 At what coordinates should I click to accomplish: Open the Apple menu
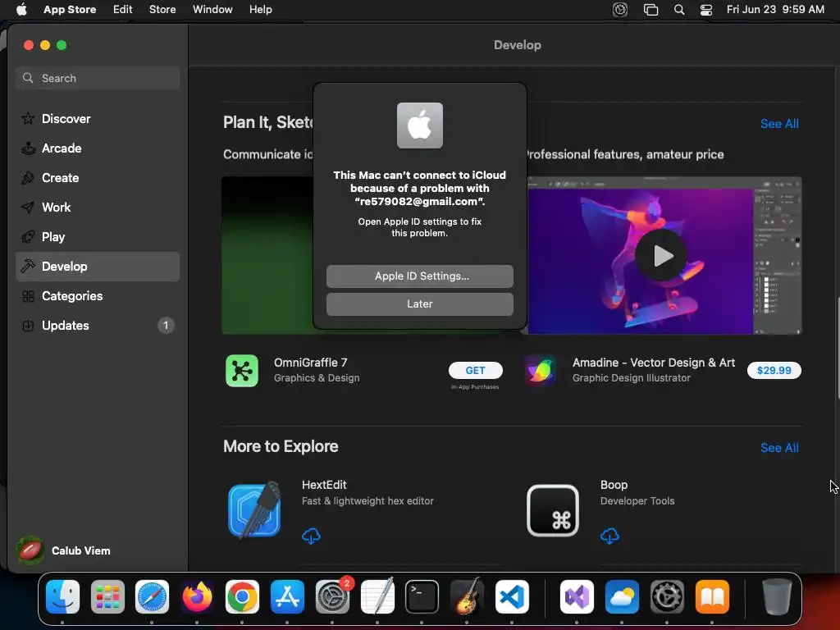click(21, 10)
